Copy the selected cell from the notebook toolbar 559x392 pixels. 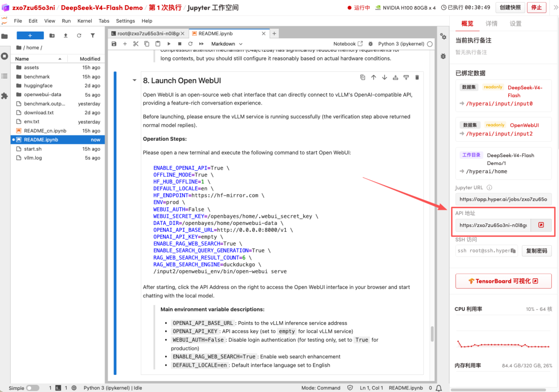(x=146, y=44)
